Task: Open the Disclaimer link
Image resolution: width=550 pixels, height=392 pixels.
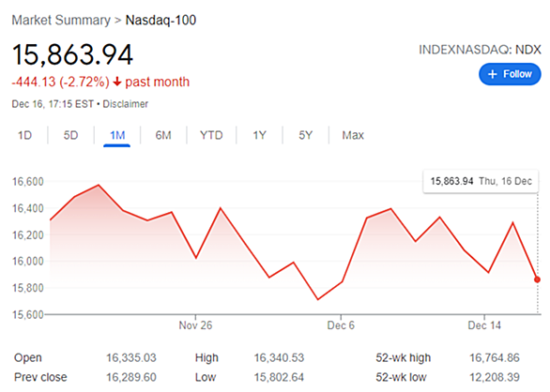Action: tap(125, 104)
